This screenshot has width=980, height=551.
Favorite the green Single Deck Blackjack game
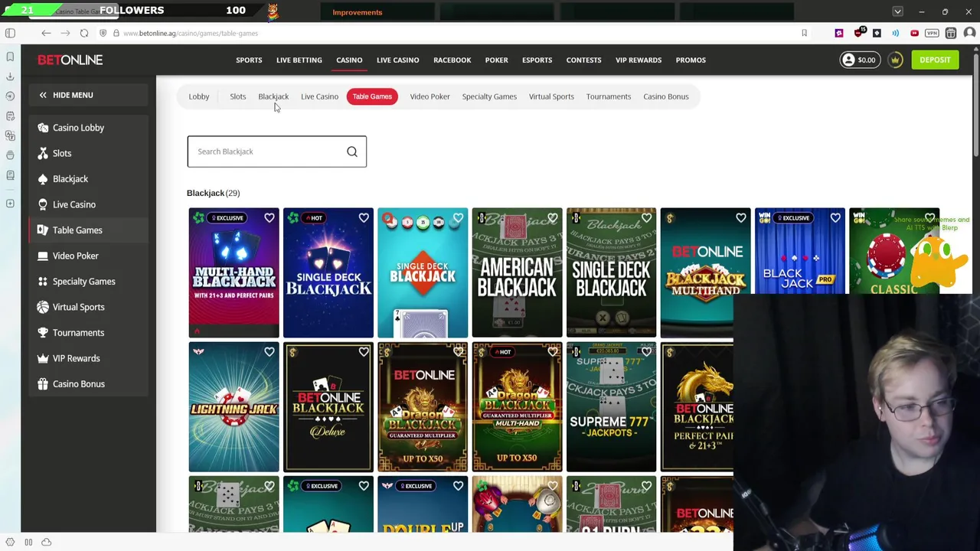pyautogui.click(x=646, y=218)
